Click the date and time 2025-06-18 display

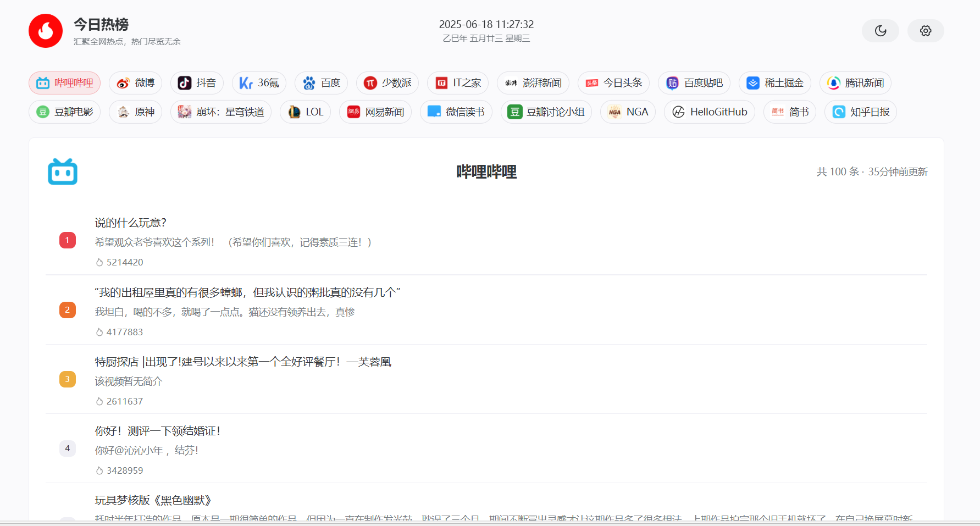[x=486, y=24]
